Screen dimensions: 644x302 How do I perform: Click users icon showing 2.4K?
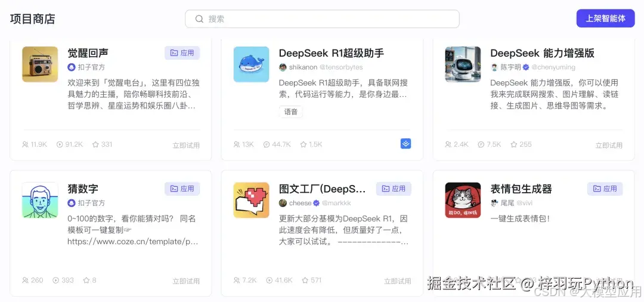pyautogui.click(x=448, y=144)
